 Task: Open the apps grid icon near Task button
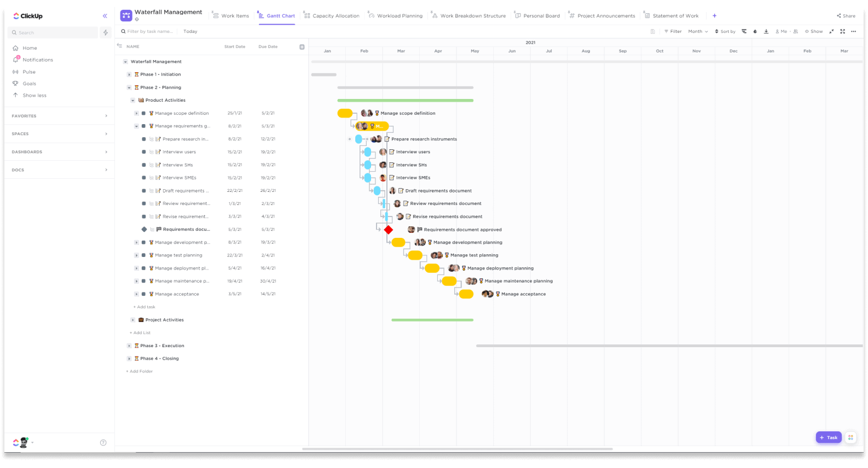coord(850,437)
